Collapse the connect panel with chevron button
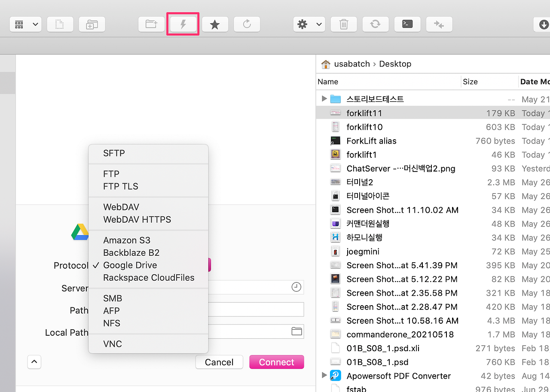Image resolution: width=550 pixels, height=392 pixels. (x=34, y=362)
